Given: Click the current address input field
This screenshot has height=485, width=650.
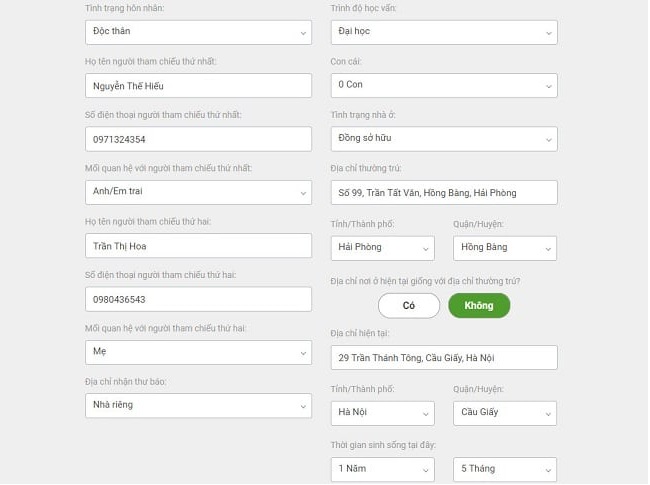Looking at the screenshot, I should click(x=443, y=358).
